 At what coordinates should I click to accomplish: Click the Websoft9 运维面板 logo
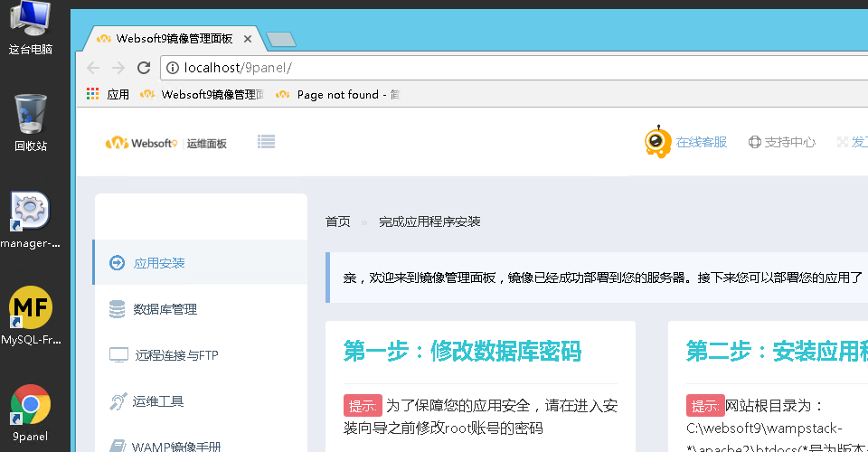[166, 144]
